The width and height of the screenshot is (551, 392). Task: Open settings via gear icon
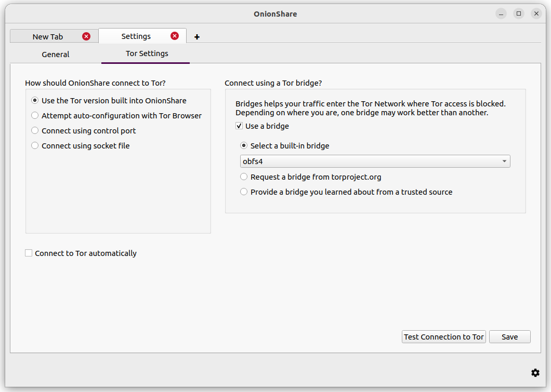pyautogui.click(x=535, y=373)
